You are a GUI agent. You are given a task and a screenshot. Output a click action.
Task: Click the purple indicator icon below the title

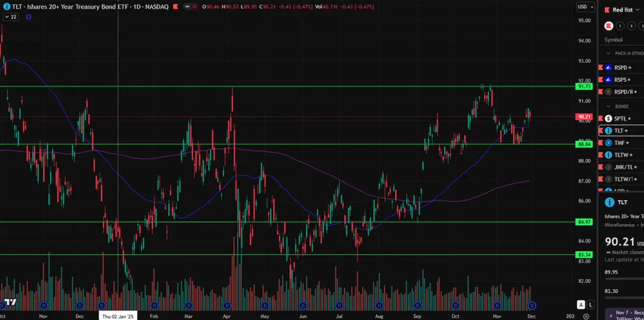28,17
